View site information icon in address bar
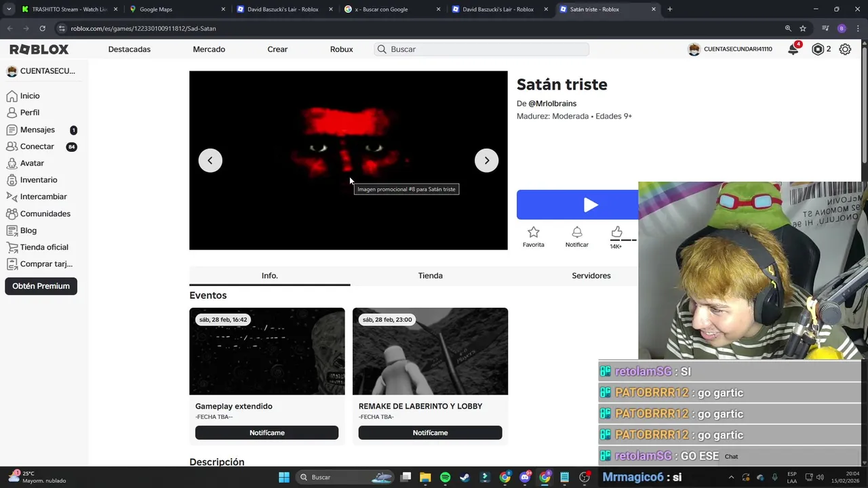 pyautogui.click(x=62, y=28)
